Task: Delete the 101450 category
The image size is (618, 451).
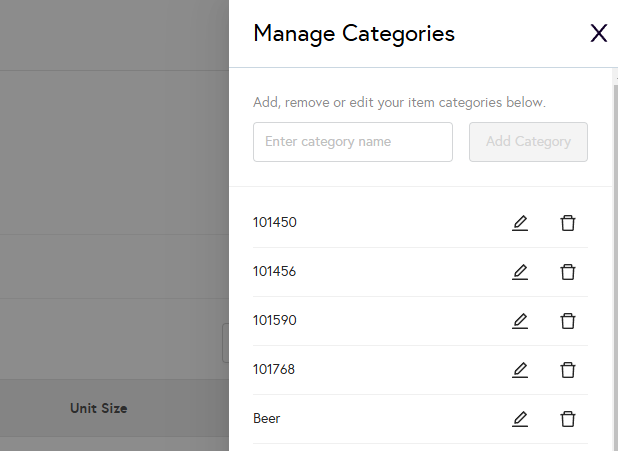Action: click(568, 223)
